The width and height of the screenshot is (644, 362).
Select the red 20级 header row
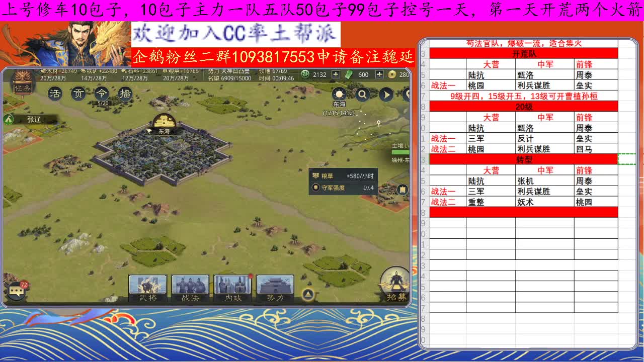(523, 107)
